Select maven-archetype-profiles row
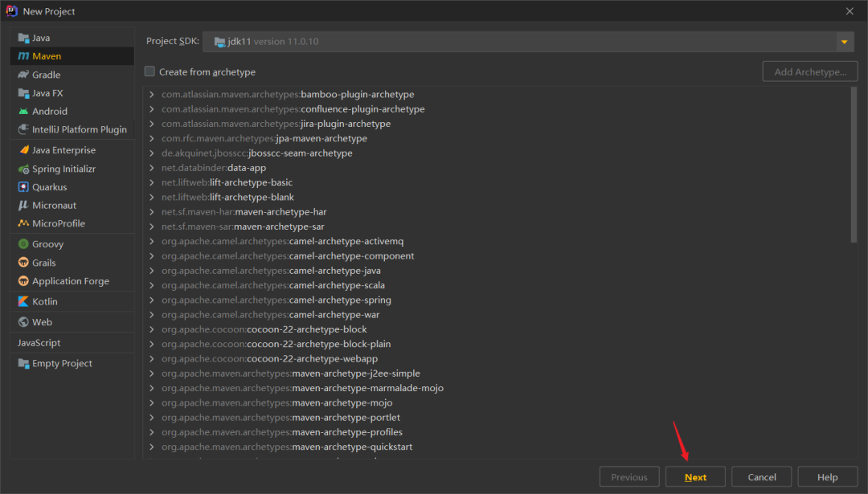The image size is (868, 494). (497, 432)
